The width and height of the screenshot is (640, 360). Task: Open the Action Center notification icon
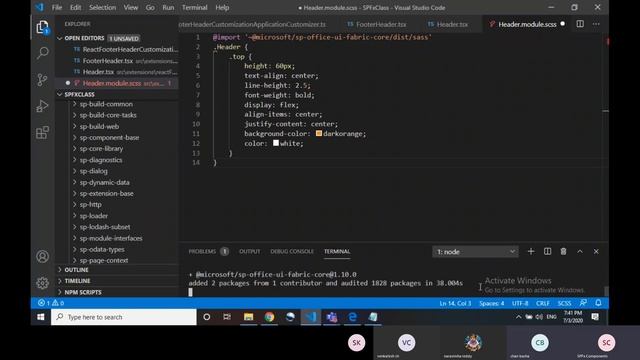coord(595,317)
